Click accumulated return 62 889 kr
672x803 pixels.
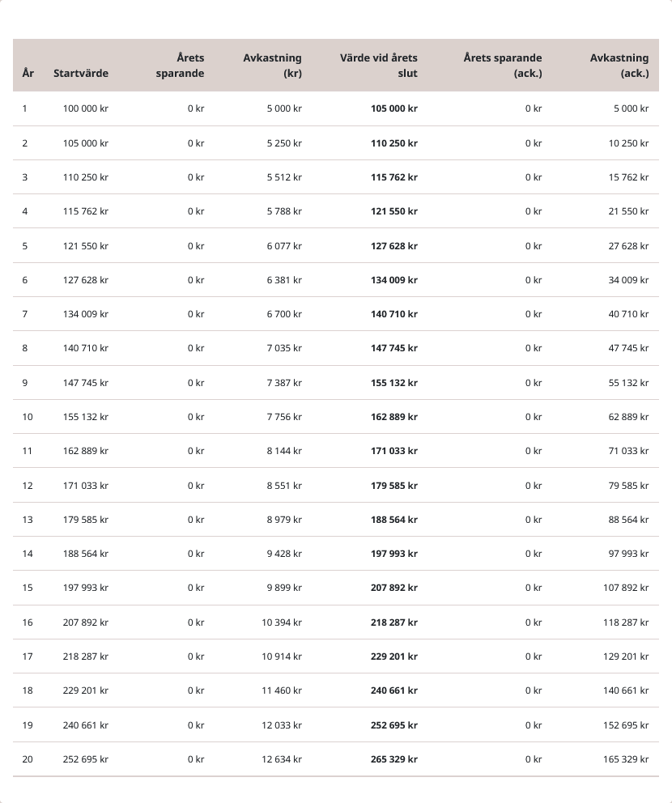(x=628, y=417)
